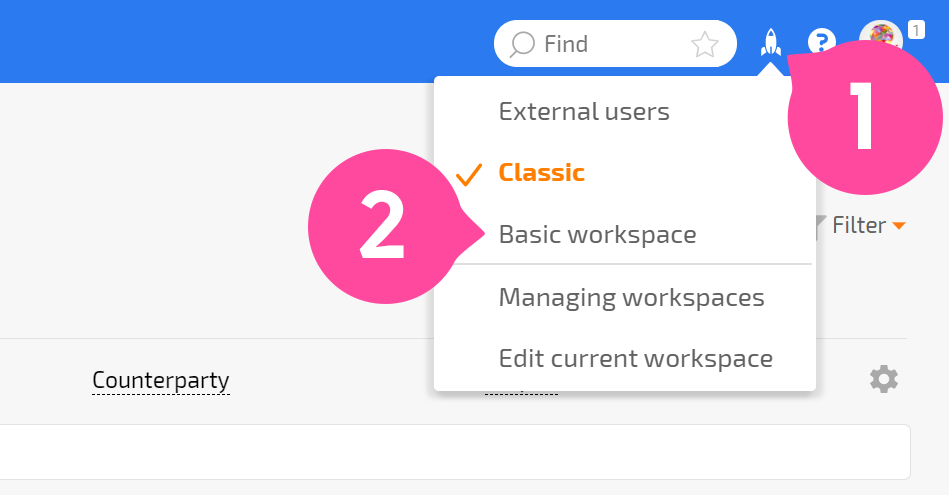This screenshot has height=495, width=949.
Task: Select the checked Classic workspace
Action: pos(541,173)
